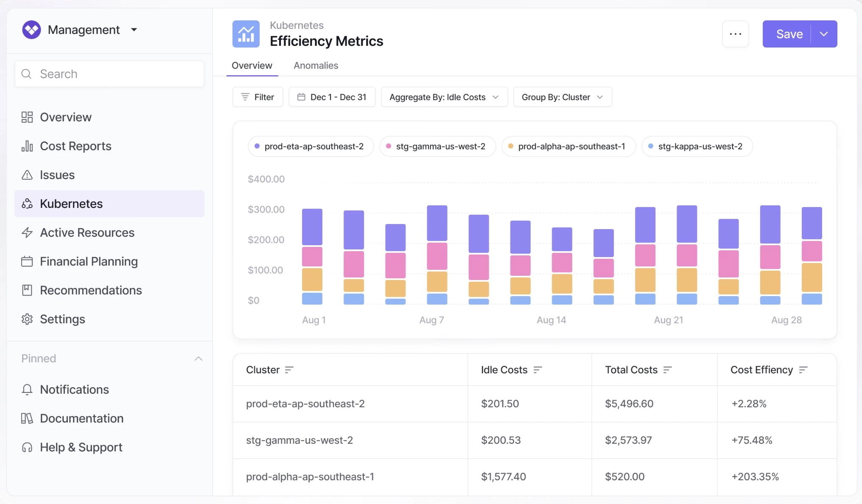
Task: Open the Group By: Cluster dropdown
Action: [x=563, y=97]
